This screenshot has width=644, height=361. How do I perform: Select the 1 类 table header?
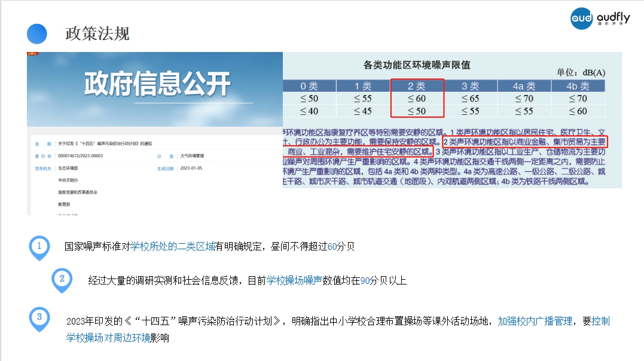click(x=363, y=86)
